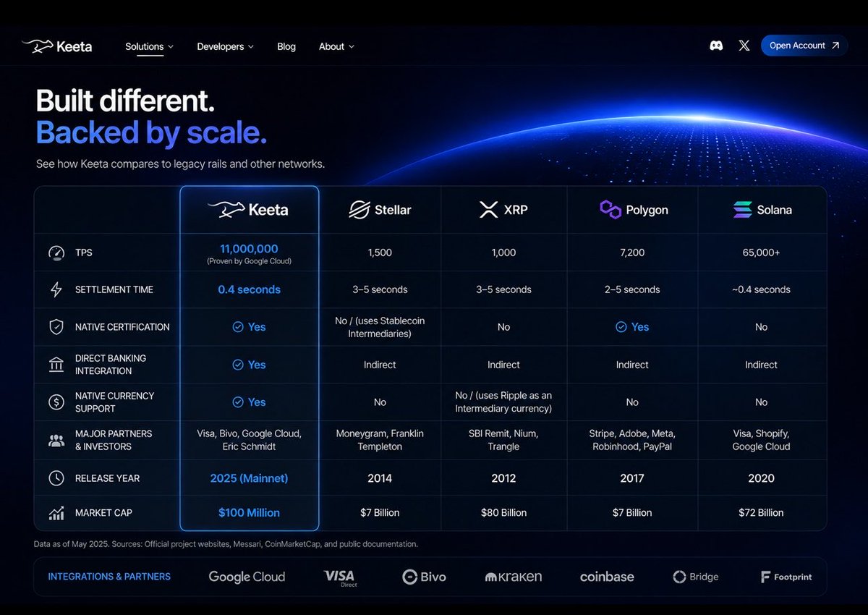Click the XRP logo column header
Image resolution: width=868 pixels, height=615 pixels.
click(x=503, y=210)
